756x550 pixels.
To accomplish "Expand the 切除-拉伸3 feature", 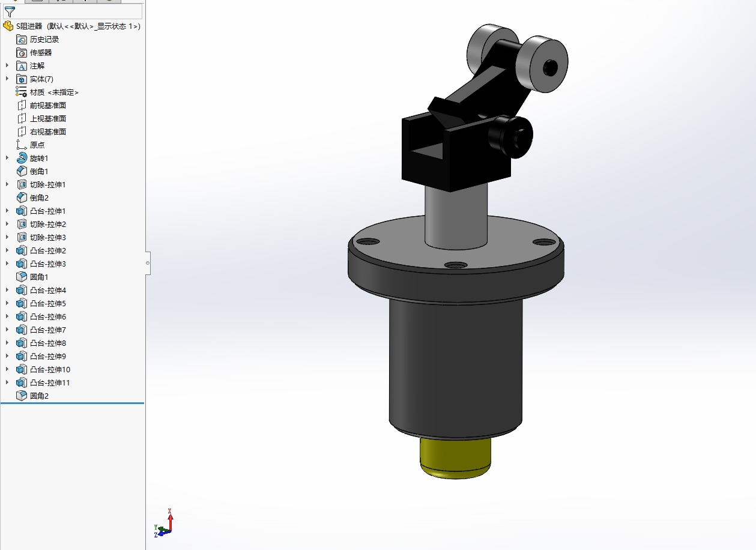I will tap(7, 237).
